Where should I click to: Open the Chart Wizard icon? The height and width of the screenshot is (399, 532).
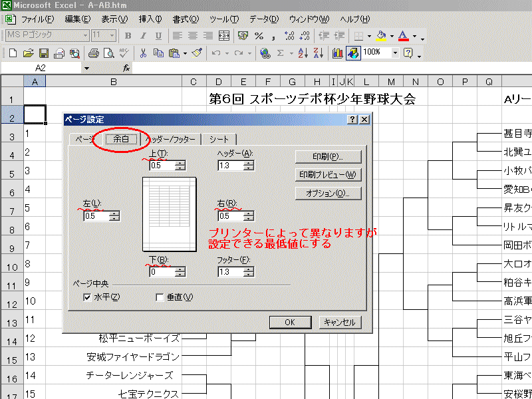338,53
